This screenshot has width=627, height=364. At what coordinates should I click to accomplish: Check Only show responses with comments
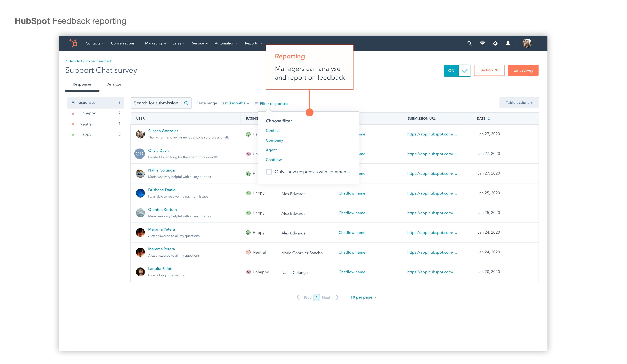tap(269, 172)
